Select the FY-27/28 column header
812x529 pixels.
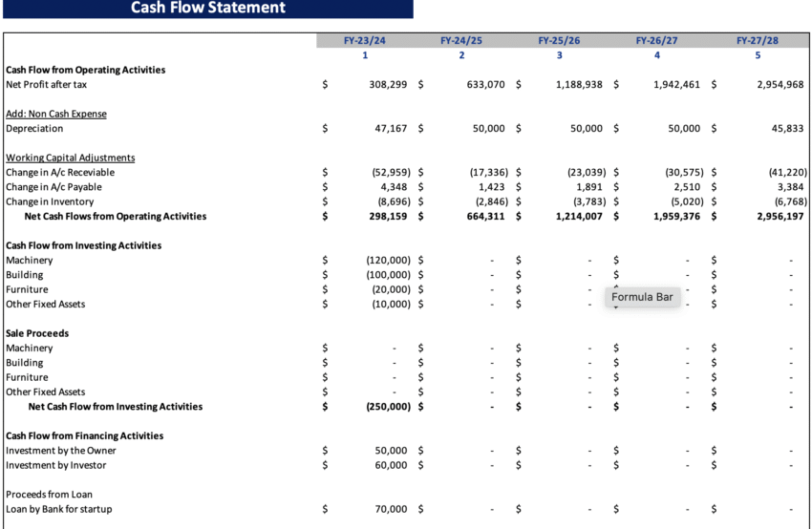758,40
